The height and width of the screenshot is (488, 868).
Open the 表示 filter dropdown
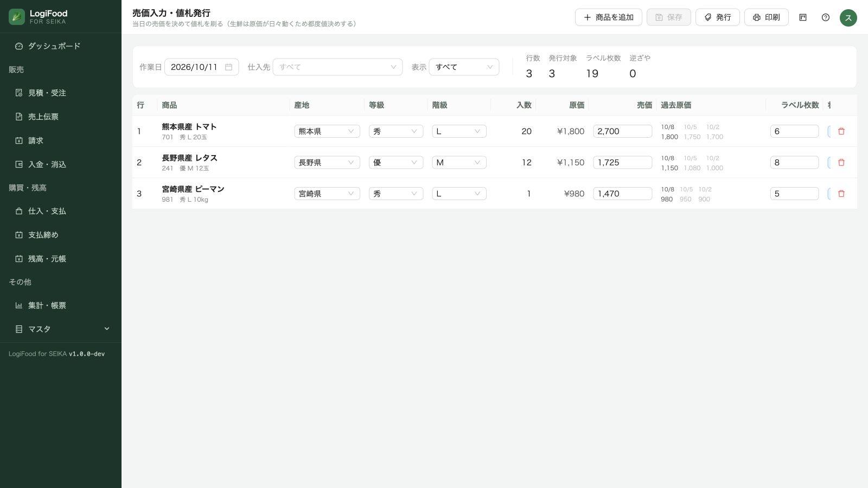pos(464,67)
